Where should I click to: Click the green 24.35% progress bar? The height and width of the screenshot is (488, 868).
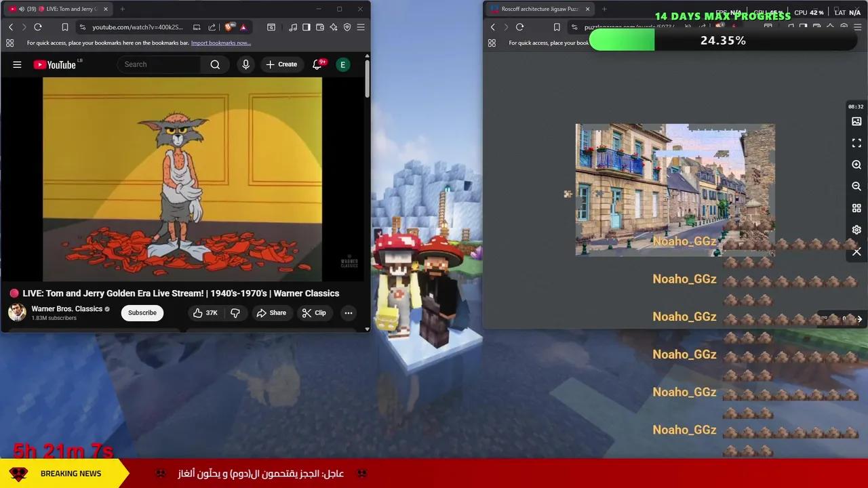point(722,41)
